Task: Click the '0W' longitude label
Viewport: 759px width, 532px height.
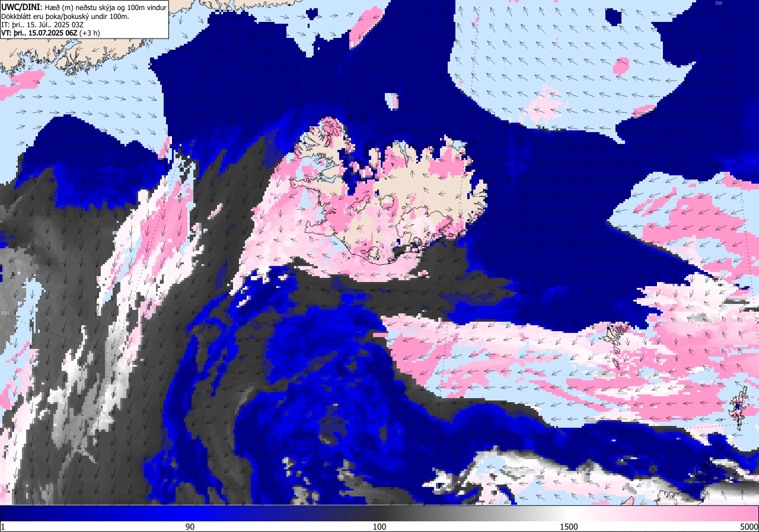Action: pos(719,3)
